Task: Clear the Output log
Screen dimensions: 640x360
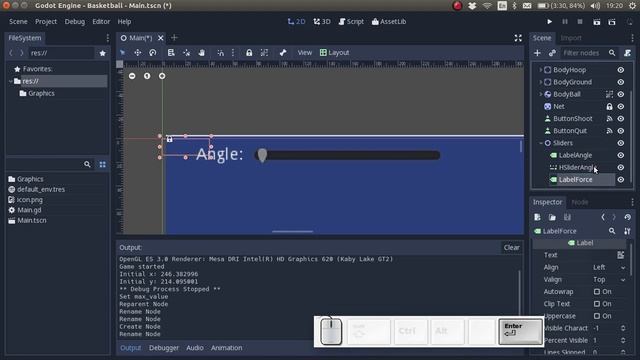Action: tap(511, 247)
